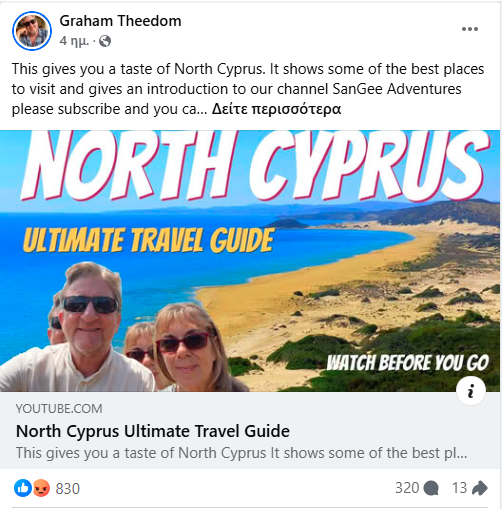View the 13 shares count
The width and height of the screenshot is (502, 509).
[x=459, y=488]
